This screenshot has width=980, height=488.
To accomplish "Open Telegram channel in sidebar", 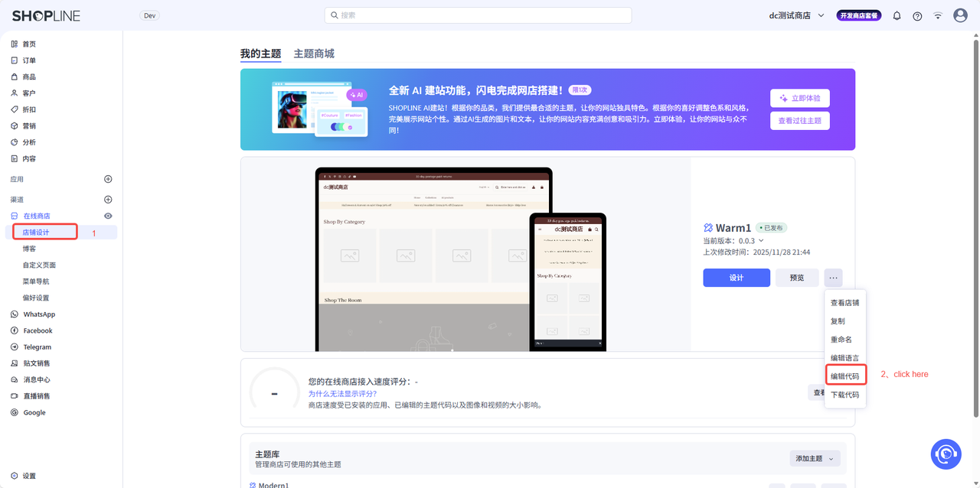I will (x=37, y=347).
